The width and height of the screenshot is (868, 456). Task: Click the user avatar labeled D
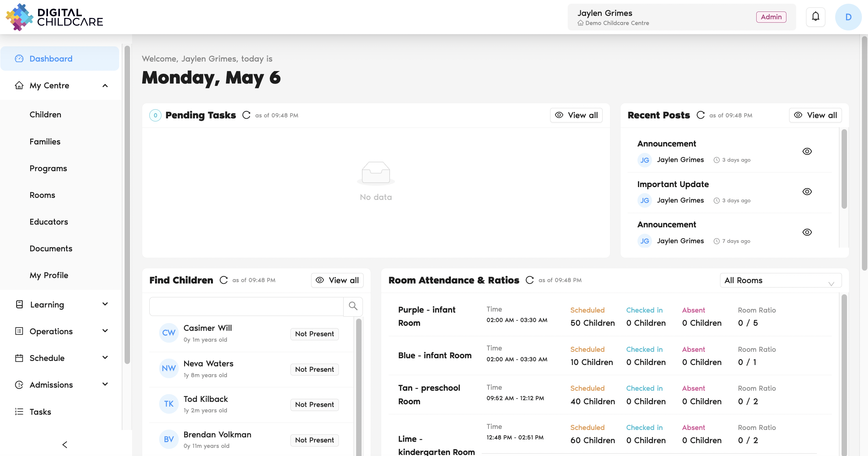tap(848, 17)
